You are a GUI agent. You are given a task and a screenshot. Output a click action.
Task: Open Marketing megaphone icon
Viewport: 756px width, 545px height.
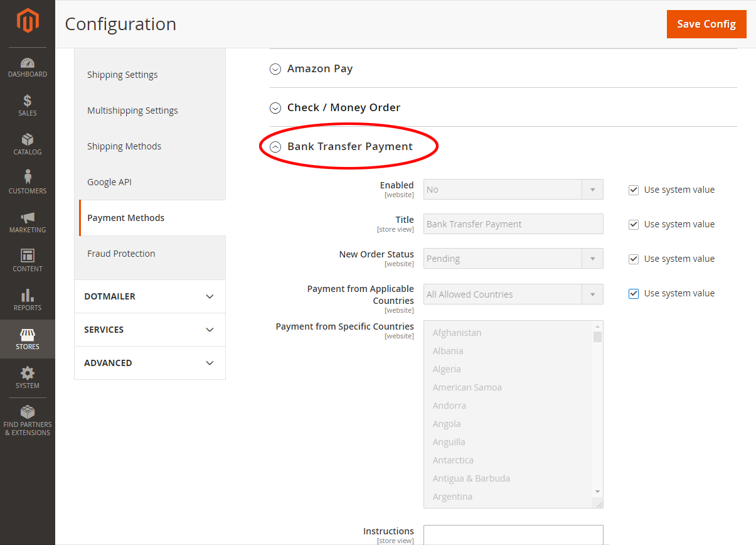coord(28,218)
